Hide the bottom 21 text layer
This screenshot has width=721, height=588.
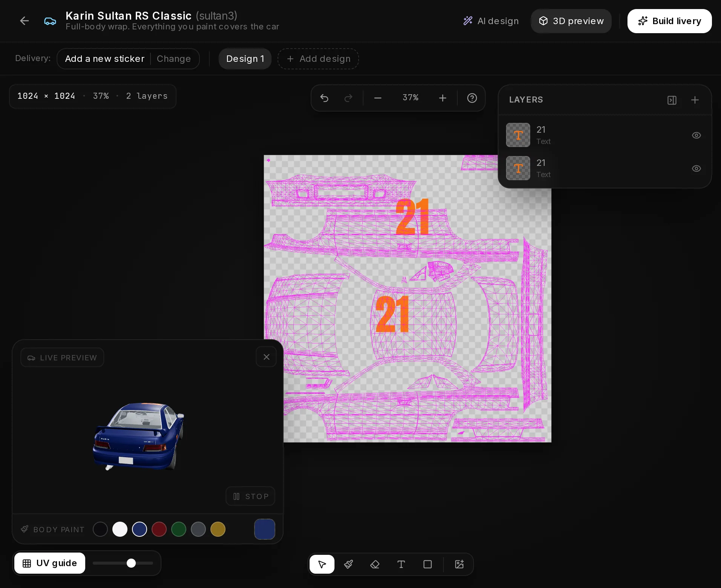[696, 168]
